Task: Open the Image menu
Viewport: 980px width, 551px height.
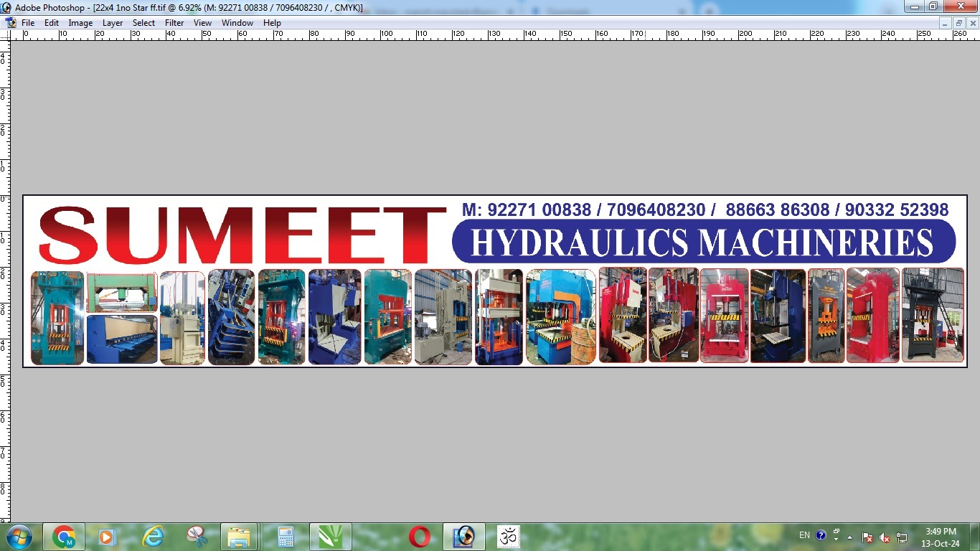Action: (80, 23)
